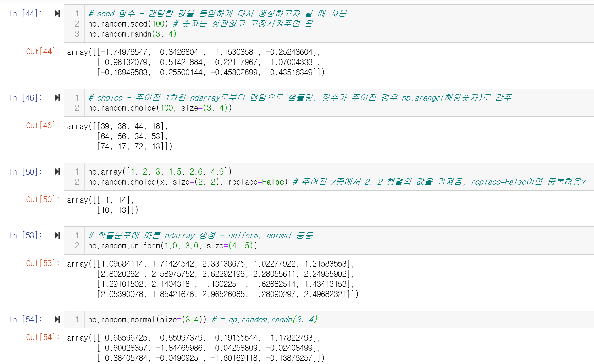Click the np.array([1, 2, 3, 1.5, 2.6, 4.9]) line
Screen dimensions: 594x364
[x=160, y=172]
